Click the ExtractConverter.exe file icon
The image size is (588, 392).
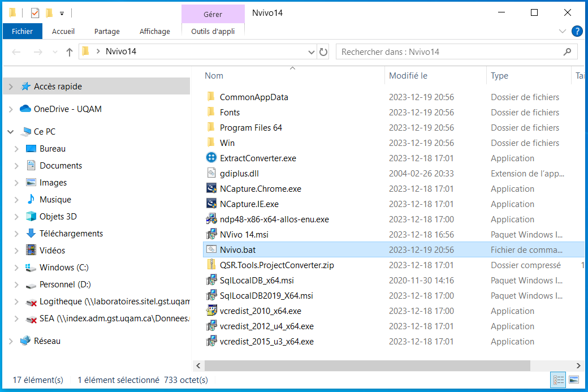pyautogui.click(x=211, y=158)
